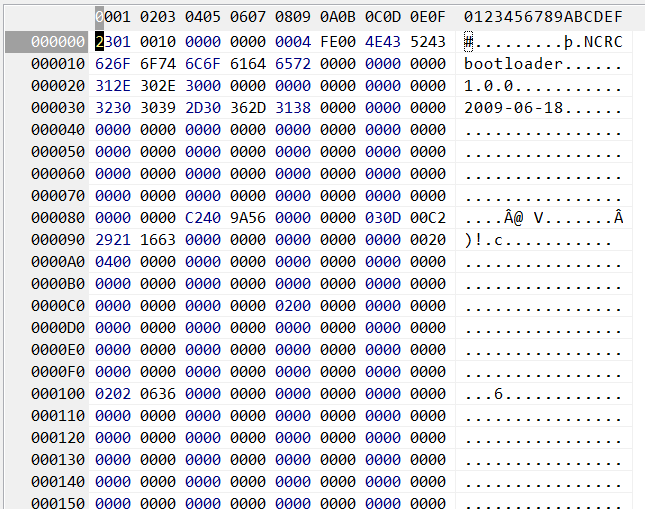Click the 0123456789ABCDEF ASCII column header
Viewport: 645px width, 509px height.
coord(543,17)
